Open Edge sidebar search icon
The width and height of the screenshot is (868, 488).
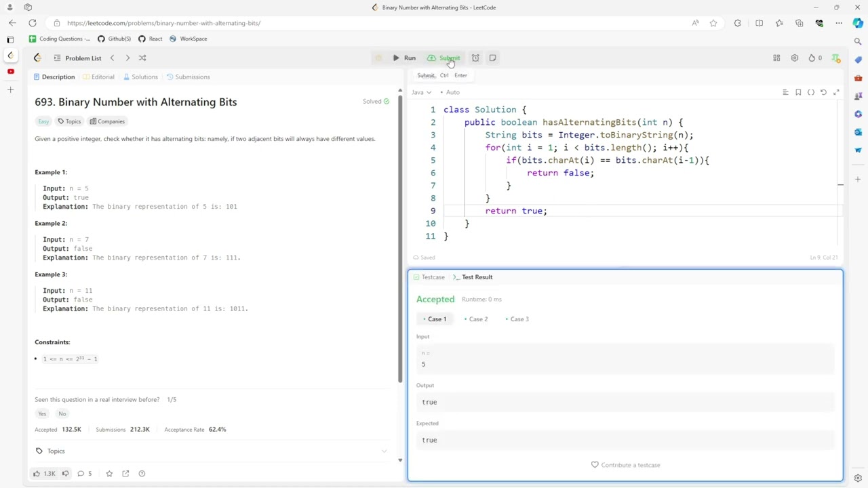click(x=858, y=42)
